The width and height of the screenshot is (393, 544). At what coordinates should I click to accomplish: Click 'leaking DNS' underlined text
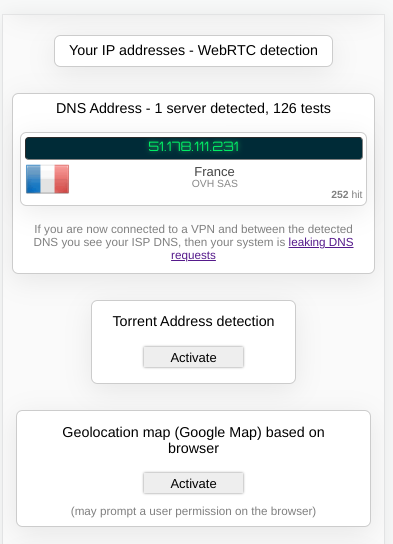(321, 242)
